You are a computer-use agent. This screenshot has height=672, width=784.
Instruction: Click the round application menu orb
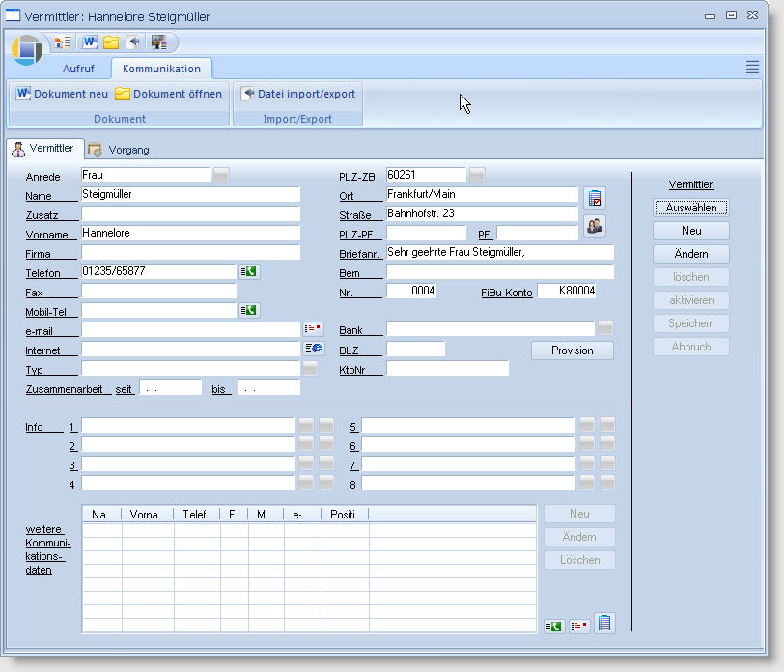27,49
